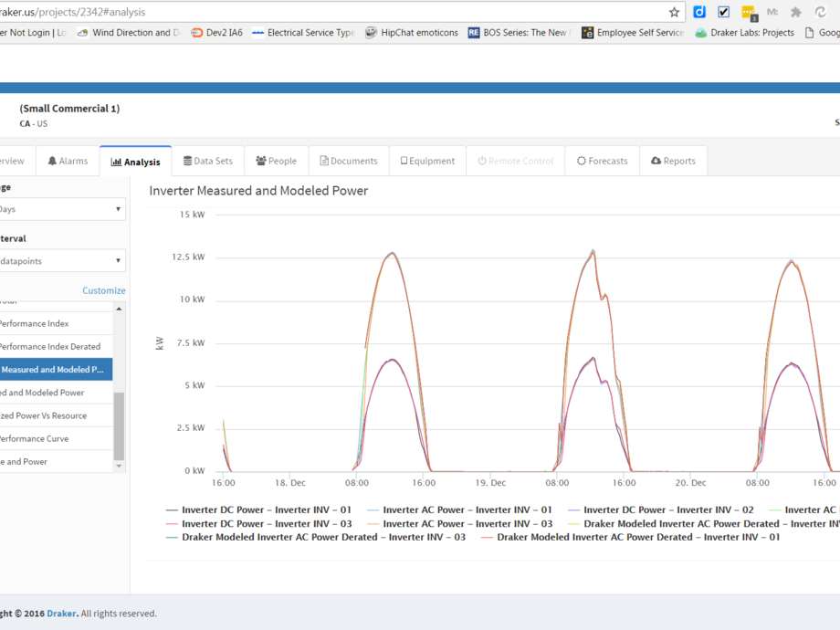Select Performance Index Derated chart item
Screen dimensions: 840x630
point(50,347)
